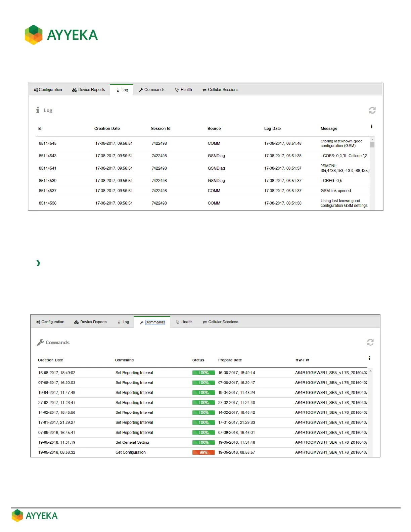
Task: Switch to Configuration tab in top panel
Action: pos(48,90)
